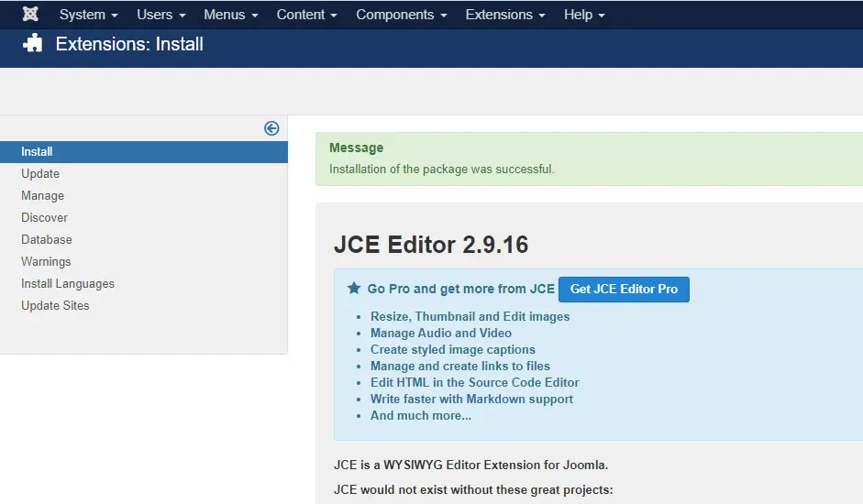Expand the Extensions menu
The height and width of the screenshot is (504, 863).
504,15
